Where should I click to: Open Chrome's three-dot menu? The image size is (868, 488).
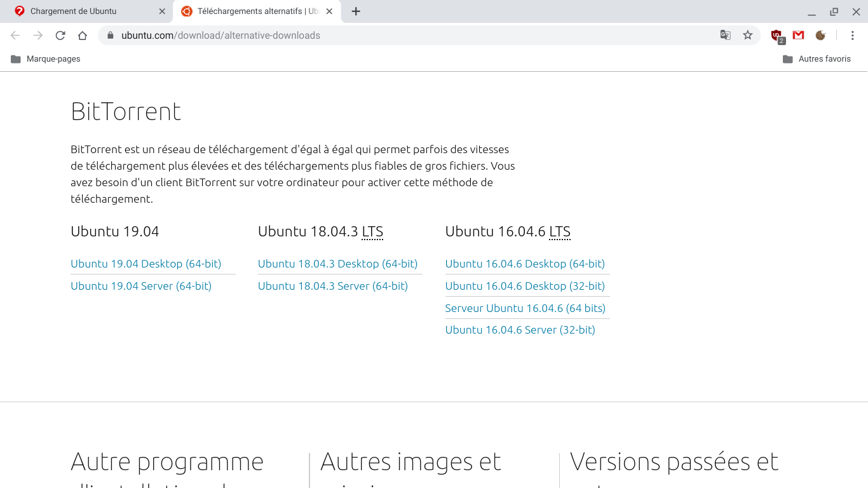pos(853,36)
